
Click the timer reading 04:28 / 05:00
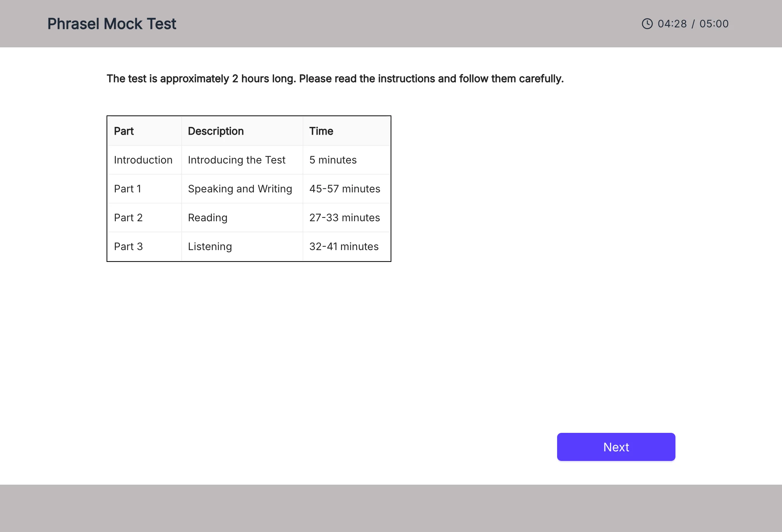693,24
